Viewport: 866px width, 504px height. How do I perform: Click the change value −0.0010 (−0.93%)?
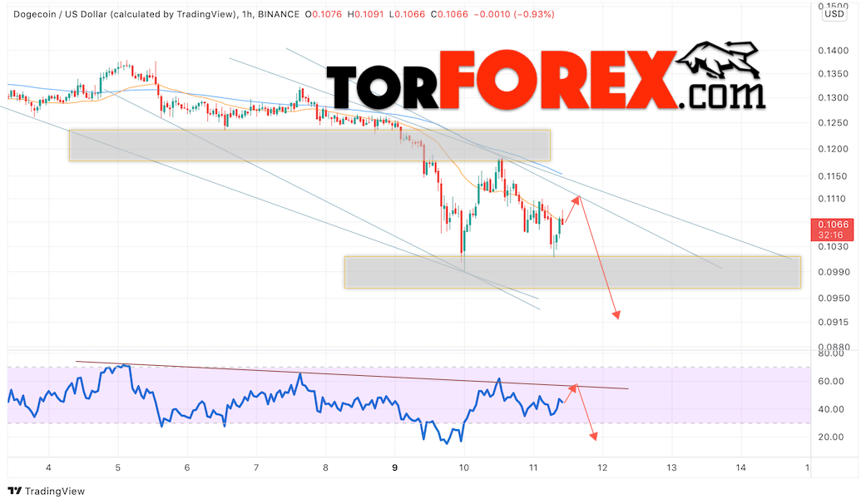(513, 14)
